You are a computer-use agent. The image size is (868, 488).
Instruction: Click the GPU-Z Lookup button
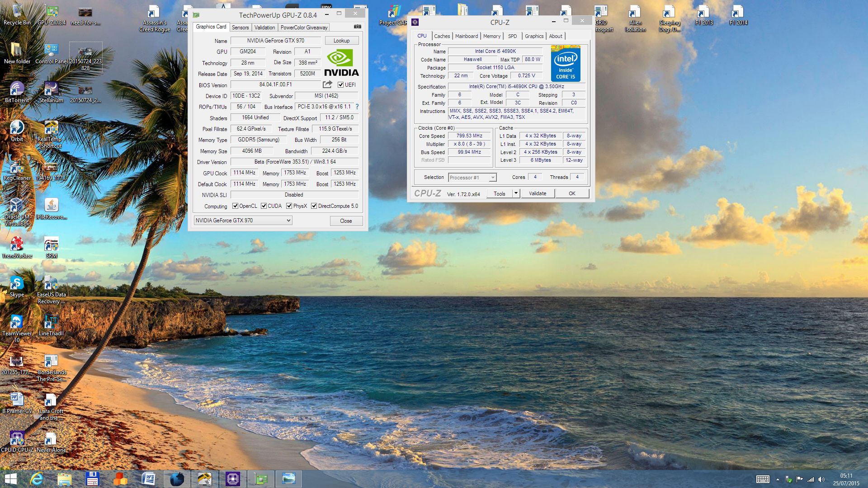341,41
